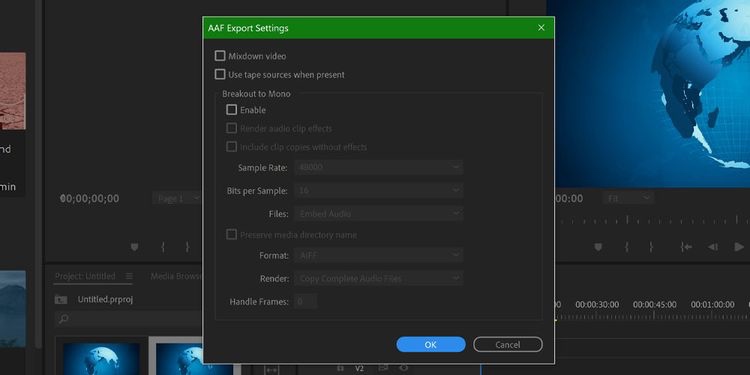Screen dimensions: 750x375
Task: Click the Mark Out brace in Source monitor
Action: 187,247
